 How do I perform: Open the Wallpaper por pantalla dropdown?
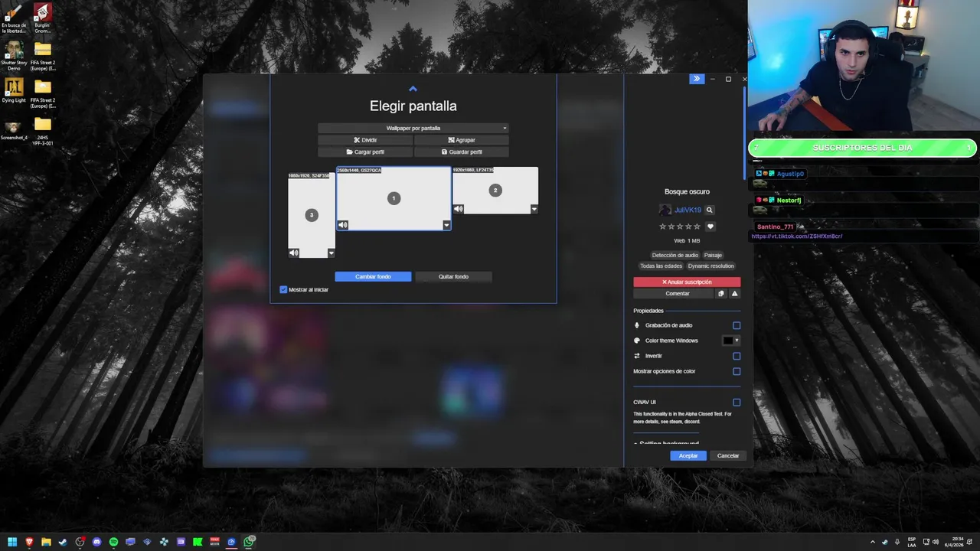(413, 128)
